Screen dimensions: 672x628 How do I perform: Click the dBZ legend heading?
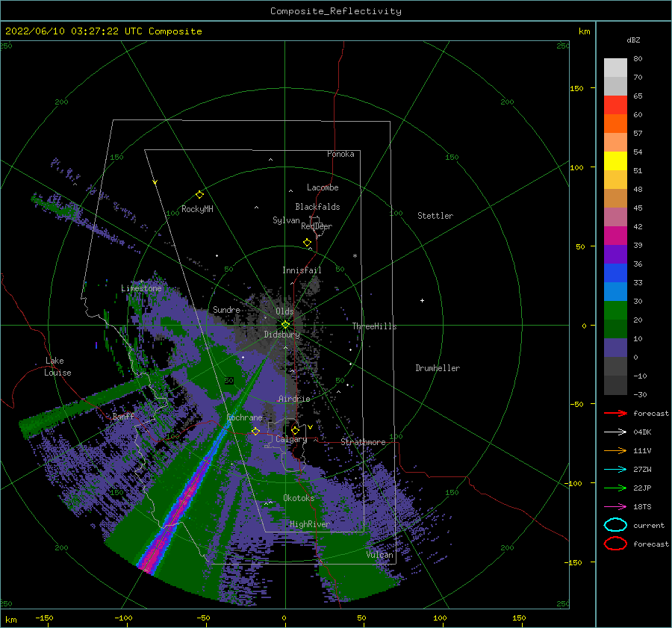tap(633, 40)
